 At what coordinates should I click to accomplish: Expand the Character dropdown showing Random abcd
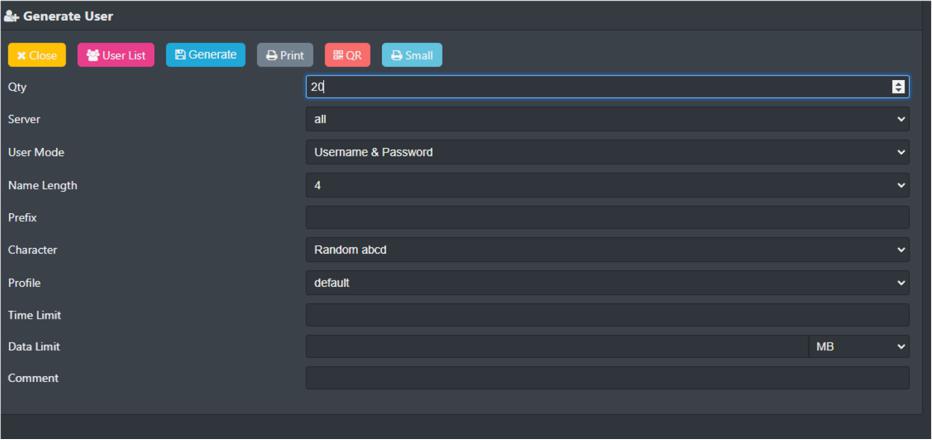607,250
